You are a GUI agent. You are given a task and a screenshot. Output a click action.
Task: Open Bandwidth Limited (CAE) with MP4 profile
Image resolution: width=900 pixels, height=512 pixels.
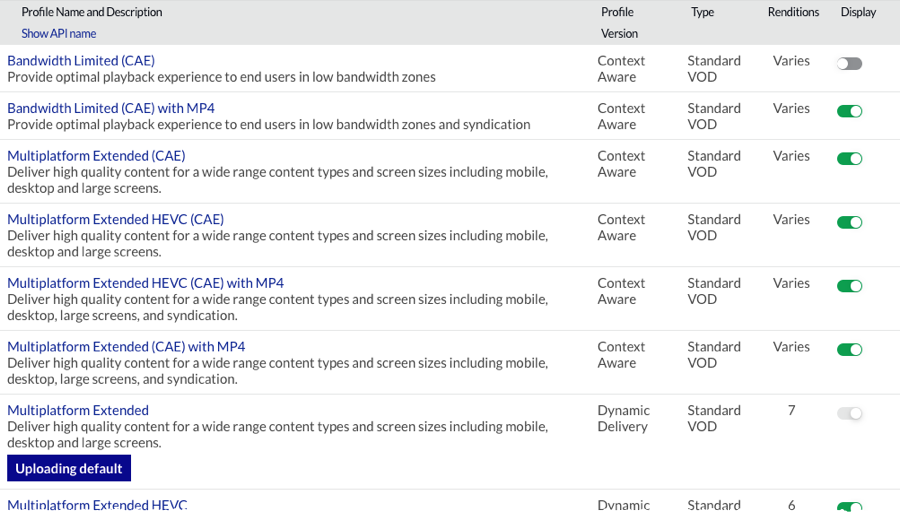pos(111,108)
